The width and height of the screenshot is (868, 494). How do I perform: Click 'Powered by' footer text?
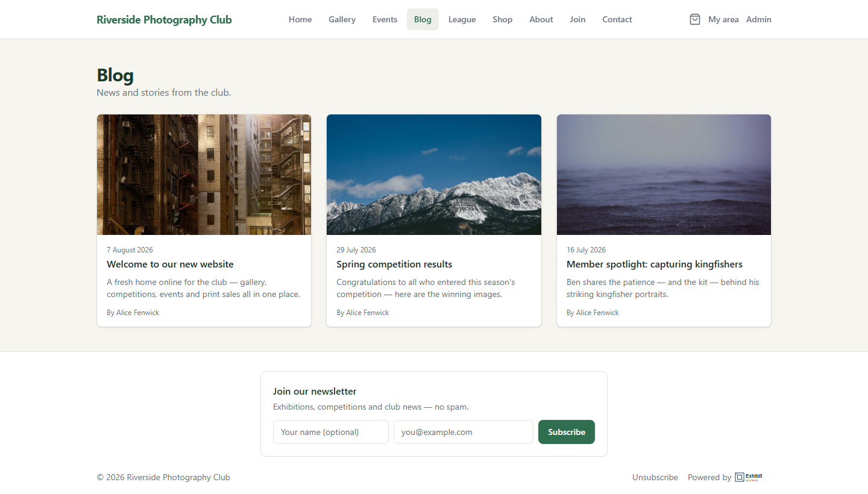(709, 477)
